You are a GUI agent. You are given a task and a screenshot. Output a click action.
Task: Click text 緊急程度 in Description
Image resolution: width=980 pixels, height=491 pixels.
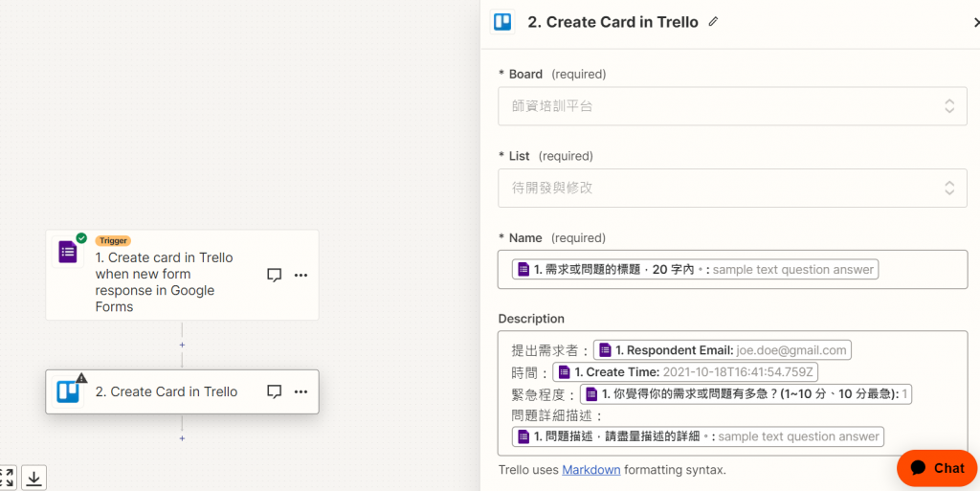[537, 394]
